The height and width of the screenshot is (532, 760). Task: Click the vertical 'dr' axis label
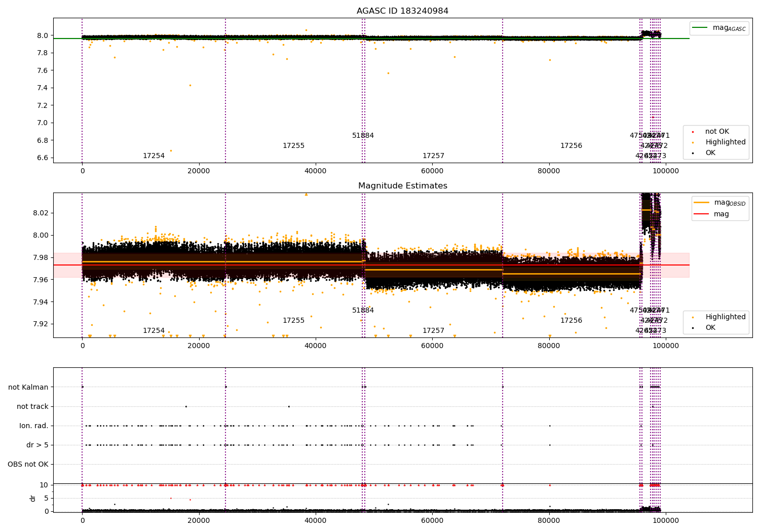pyautogui.click(x=33, y=498)
